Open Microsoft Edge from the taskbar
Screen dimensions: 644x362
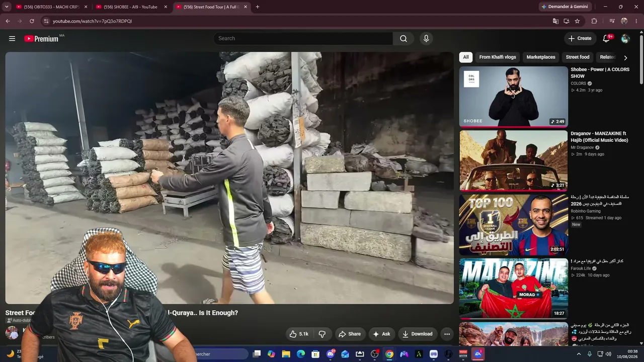tap(301, 354)
